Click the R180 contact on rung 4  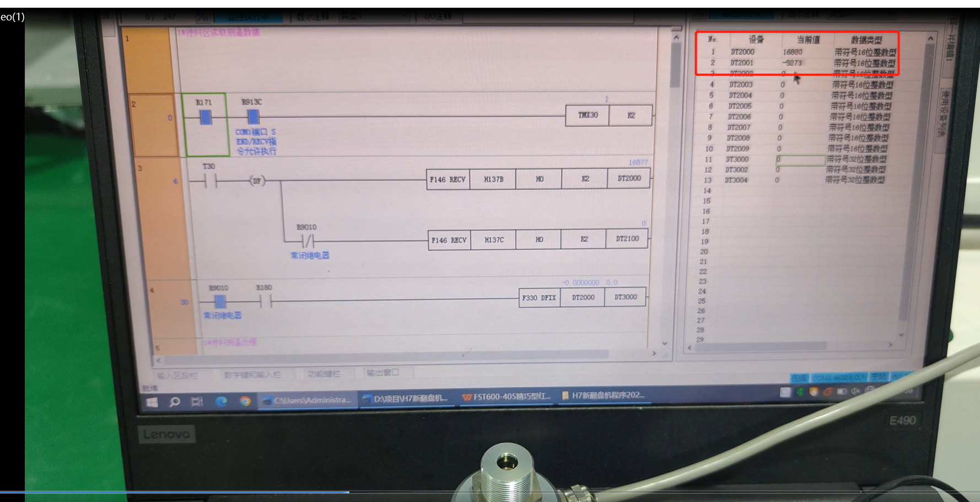coord(265,301)
